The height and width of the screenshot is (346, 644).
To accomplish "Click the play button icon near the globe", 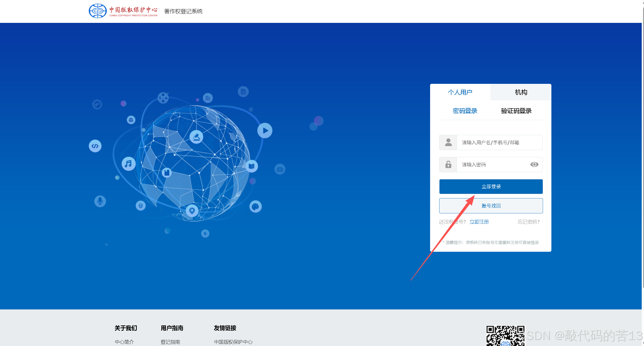I will tap(265, 131).
